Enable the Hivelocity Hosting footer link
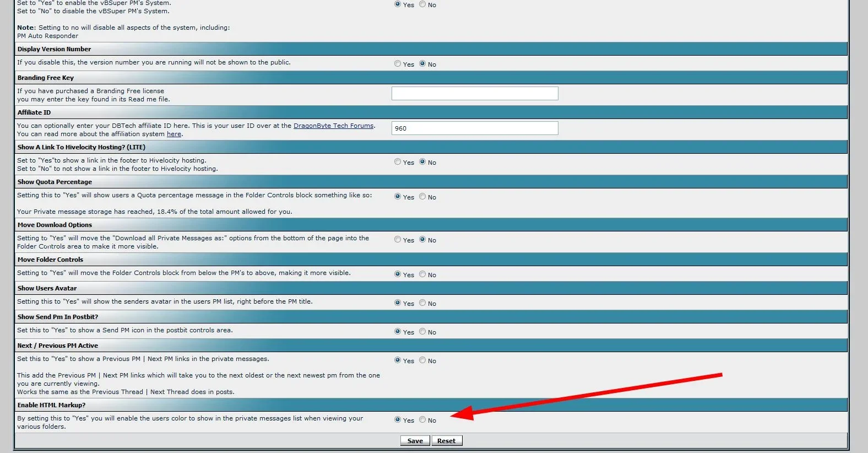Image resolution: width=868 pixels, height=453 pixels. [x=398, y=162]
